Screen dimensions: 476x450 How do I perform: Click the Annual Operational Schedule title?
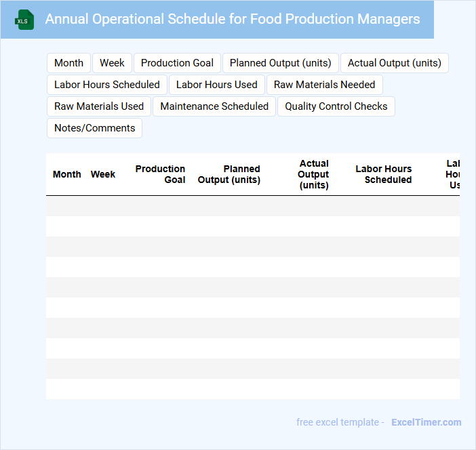232,19
